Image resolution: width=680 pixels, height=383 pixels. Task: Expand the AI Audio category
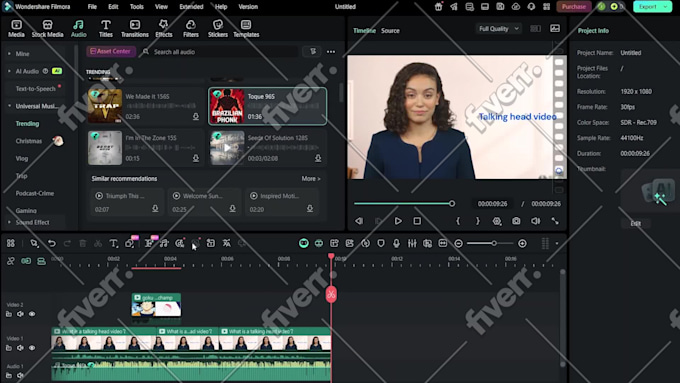pyautogui.click(x=9, y=71)
